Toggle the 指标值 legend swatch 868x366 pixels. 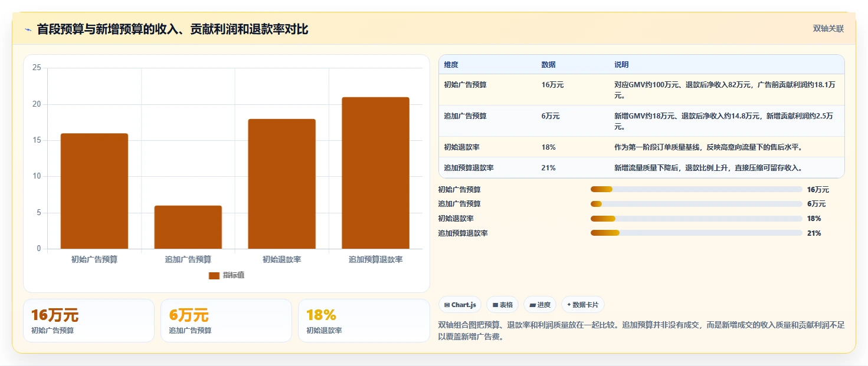(214, 276)
